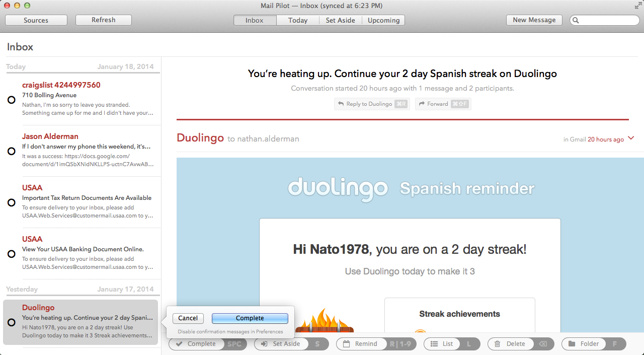
Task: Forward this conversation
Action: (443, 104)
